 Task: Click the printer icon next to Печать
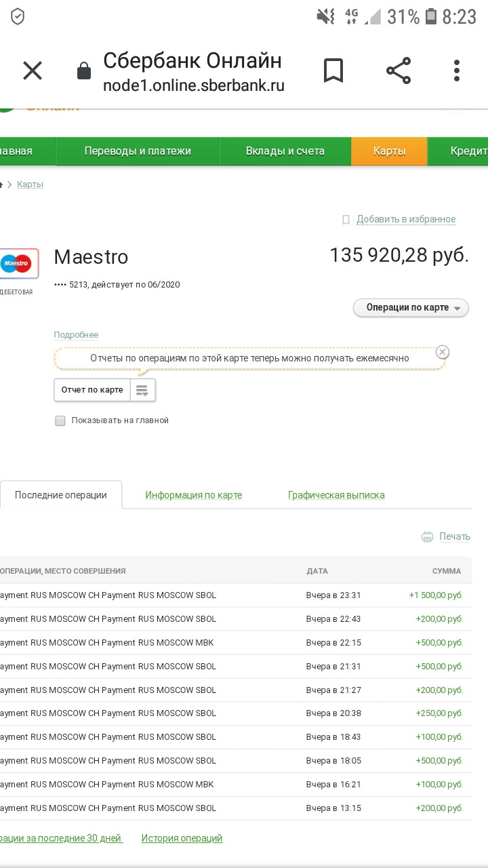point(428,536)
